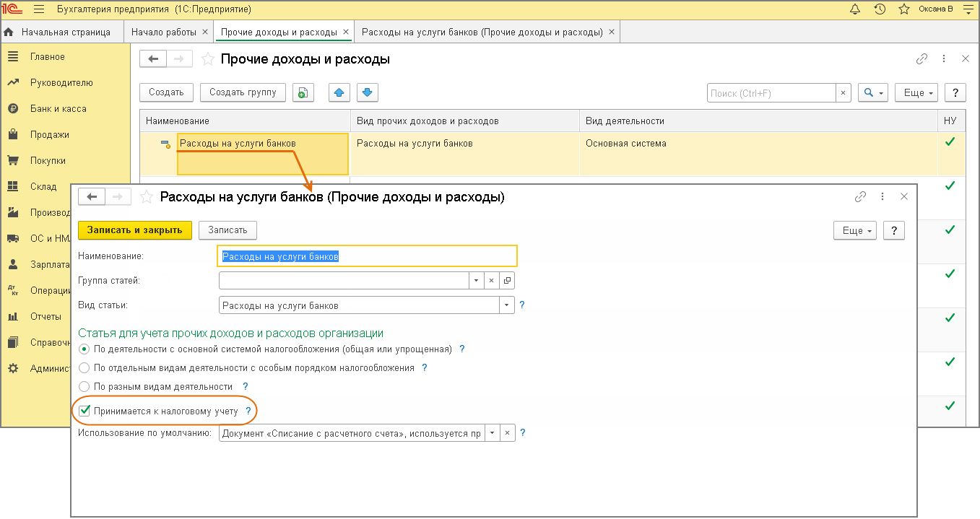980x519 pixels.
Task: Sort by Наименование column header
Action: point(246,121)
